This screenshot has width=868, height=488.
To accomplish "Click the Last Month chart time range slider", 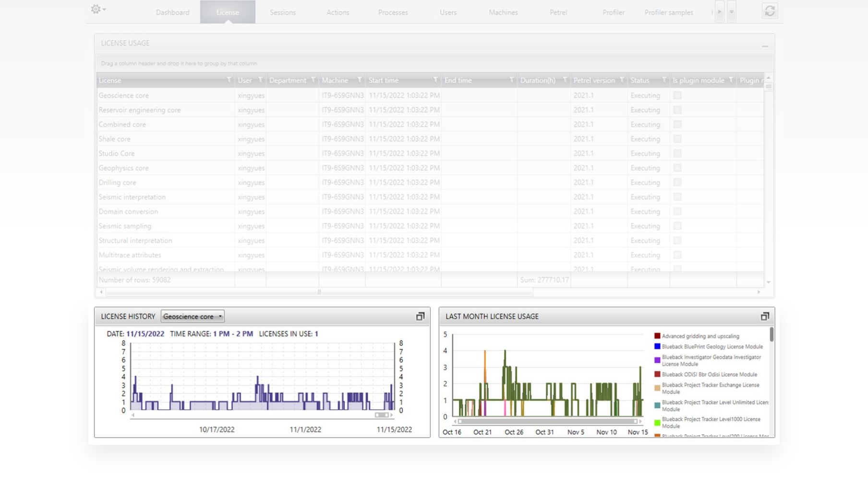I will [547, 421].
